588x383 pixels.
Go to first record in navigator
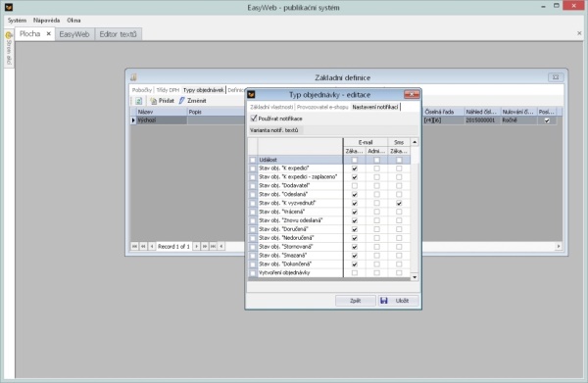[134, 246]
